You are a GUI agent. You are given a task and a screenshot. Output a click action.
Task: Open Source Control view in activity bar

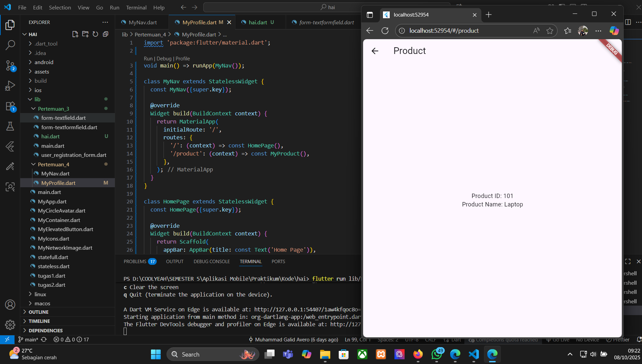[10, 65]
